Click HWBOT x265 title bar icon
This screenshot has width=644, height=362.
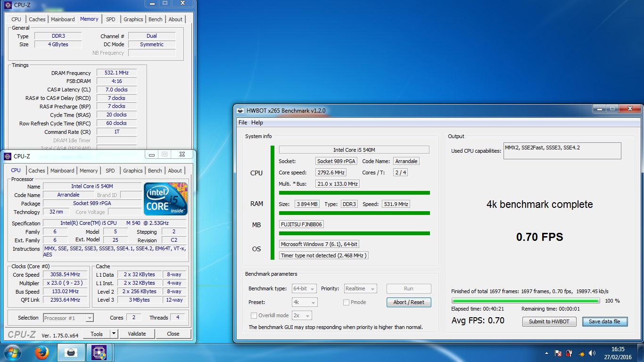pyautogui.click(x=240, y=110)
